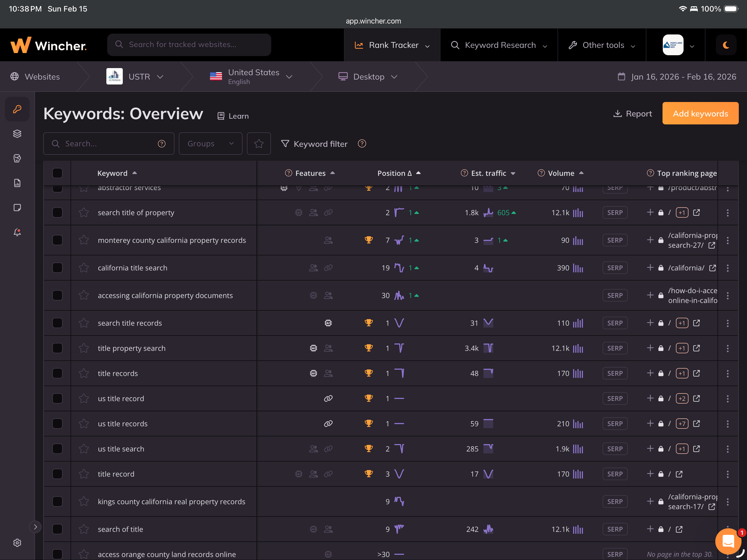The width and height of the screenshot is (747, 560).
Task: Toggle dark mode with the moon icon
Action: tap(726, 45)
